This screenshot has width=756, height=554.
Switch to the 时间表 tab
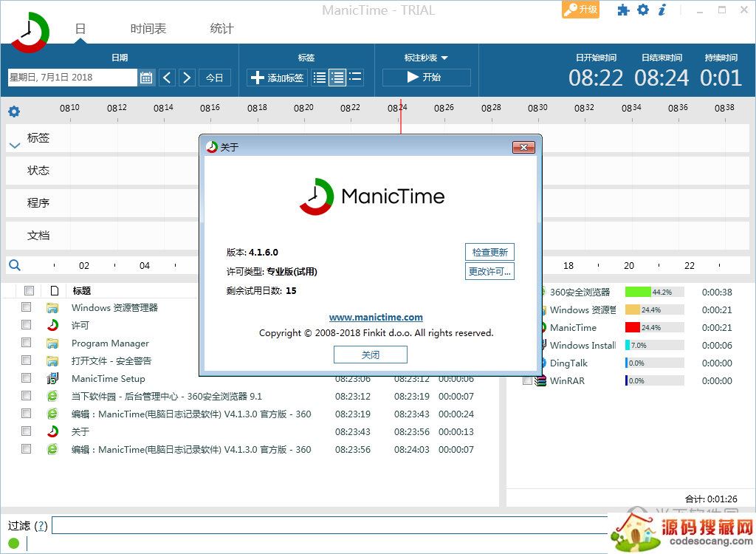pyautogui.click(x=148, y=29)
